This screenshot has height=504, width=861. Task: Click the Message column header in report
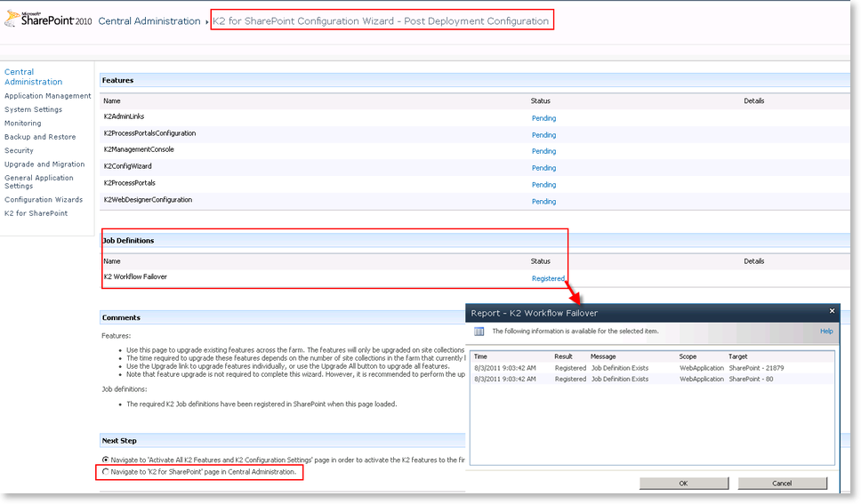pyautogui.click(x=603, y=356)
